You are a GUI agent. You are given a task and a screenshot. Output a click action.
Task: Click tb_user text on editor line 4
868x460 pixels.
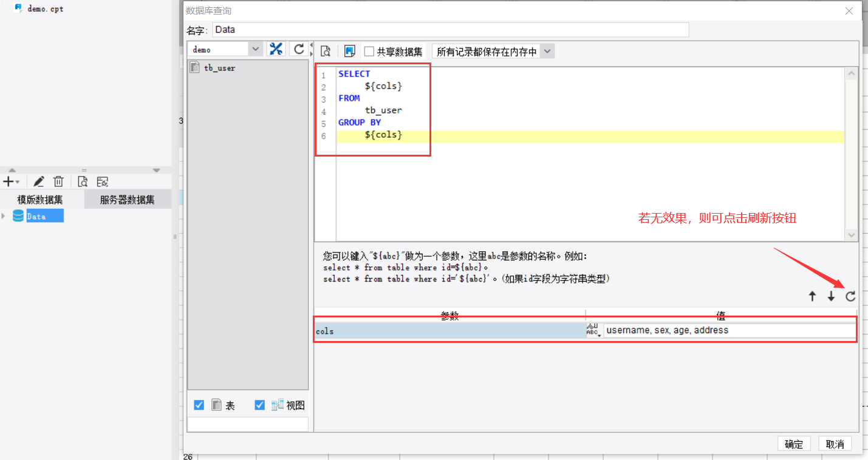click(x=383, y=110)
